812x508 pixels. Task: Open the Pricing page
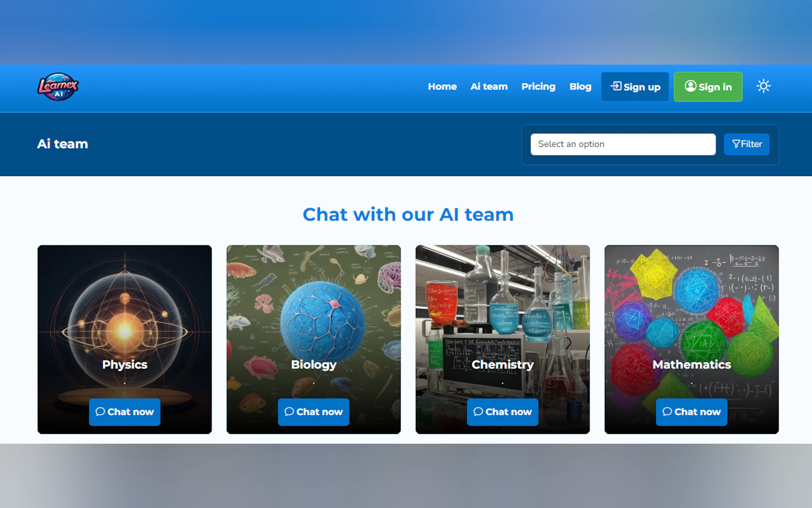click(538, 87)
